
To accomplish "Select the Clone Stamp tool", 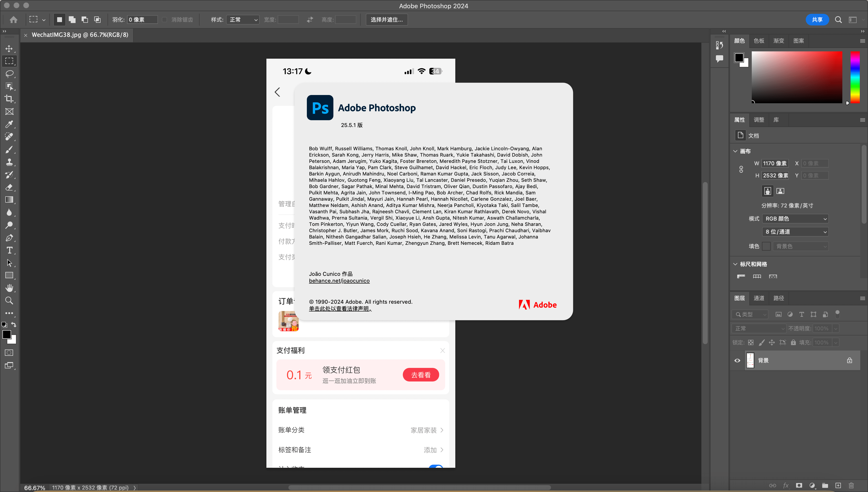I will click(x=9, y=162).
